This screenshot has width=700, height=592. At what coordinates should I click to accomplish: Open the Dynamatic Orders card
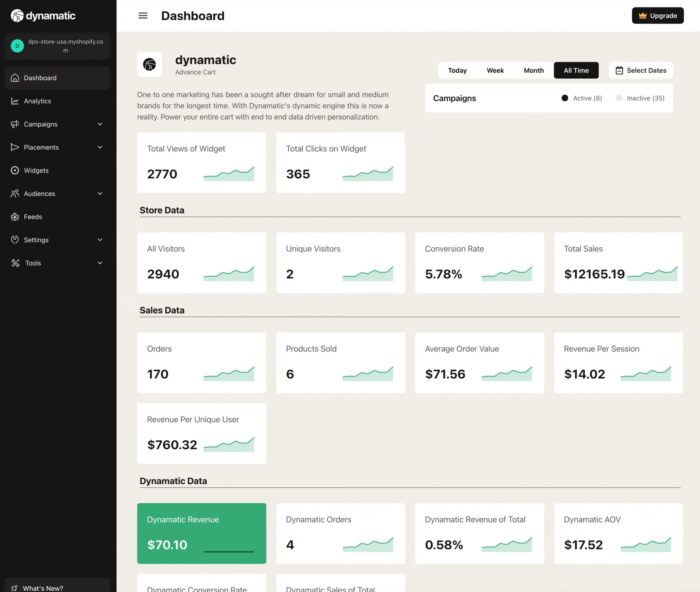(x=340, y=533)
